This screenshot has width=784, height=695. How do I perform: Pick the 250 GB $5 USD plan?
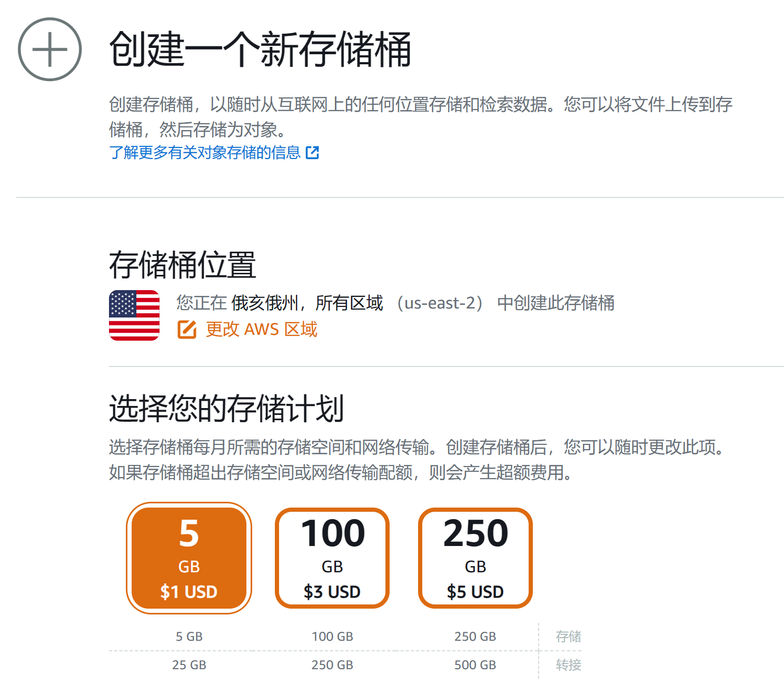pyautogui.click(x=475, y=558)
